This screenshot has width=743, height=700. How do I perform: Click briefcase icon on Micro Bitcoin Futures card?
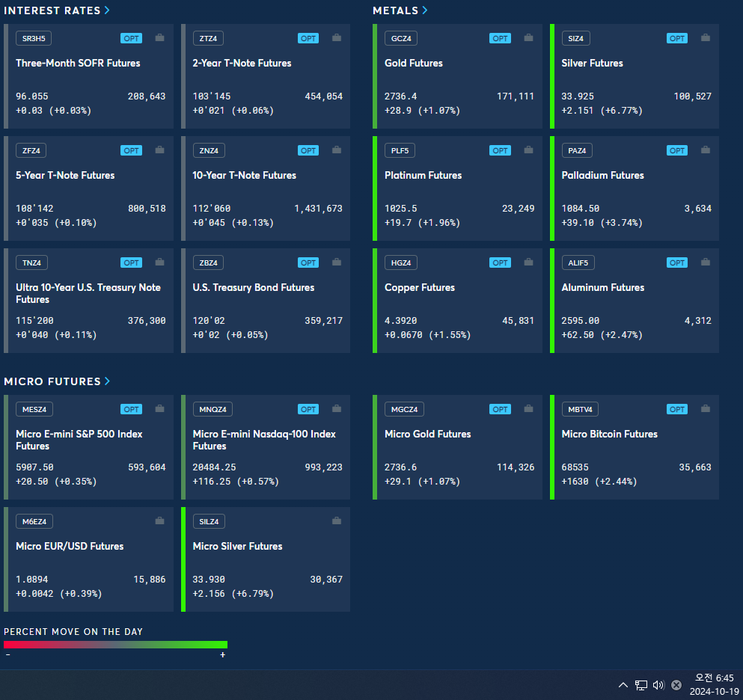tap(706, 409)
